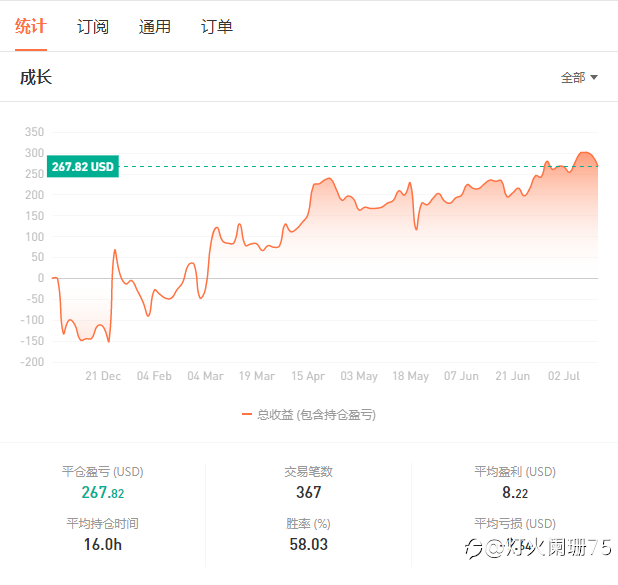Click the 21 Dec date axis label

coord(103,376)
